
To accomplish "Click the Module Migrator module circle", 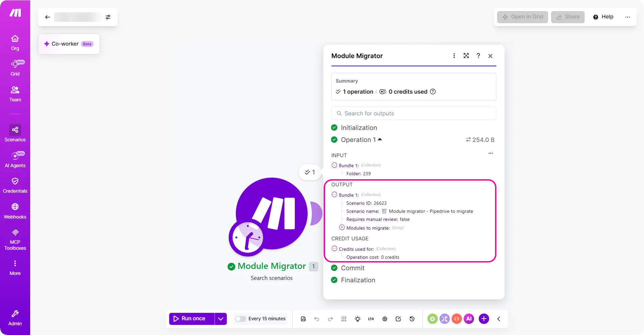I will pyautogui.click(x=271, y=213).
